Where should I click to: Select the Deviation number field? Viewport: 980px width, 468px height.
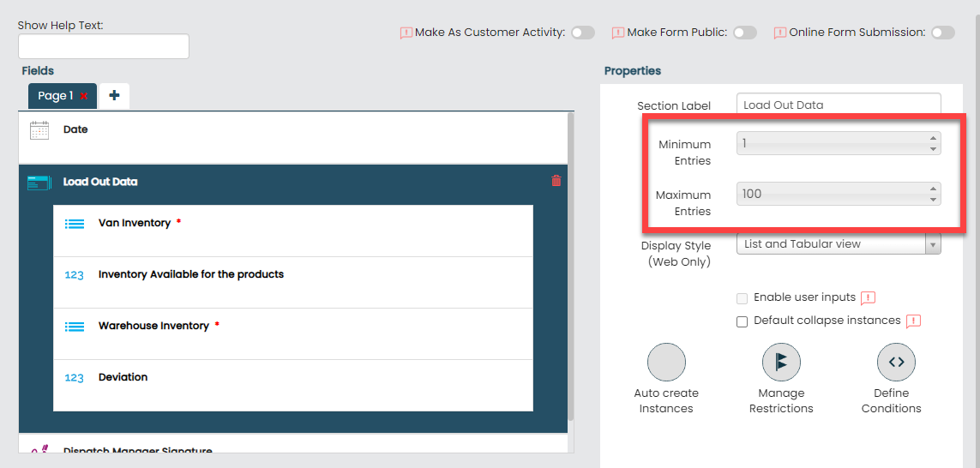coord(123,377)
